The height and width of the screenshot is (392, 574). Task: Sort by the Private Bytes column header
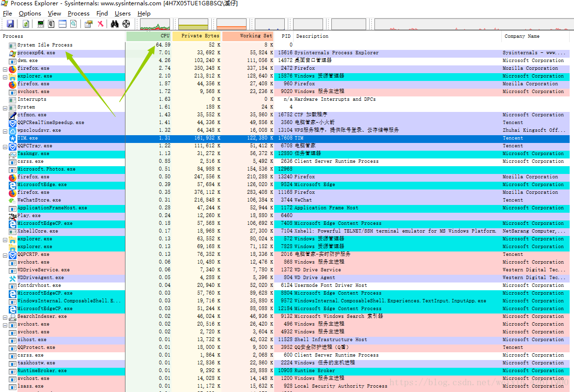click(196, 36)
